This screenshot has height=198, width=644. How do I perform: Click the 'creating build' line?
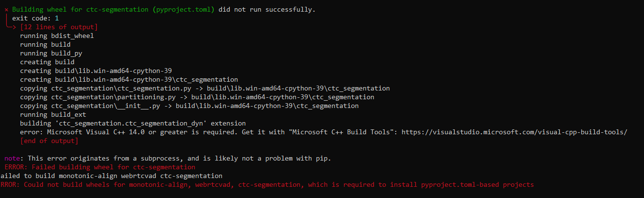click(x=47, y=62)
